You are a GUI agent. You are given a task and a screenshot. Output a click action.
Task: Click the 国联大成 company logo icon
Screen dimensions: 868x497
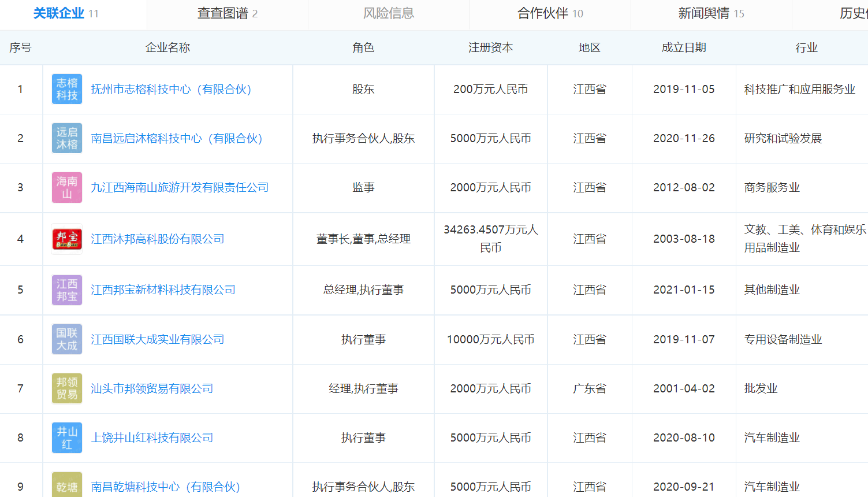click(x=67, y=339)
